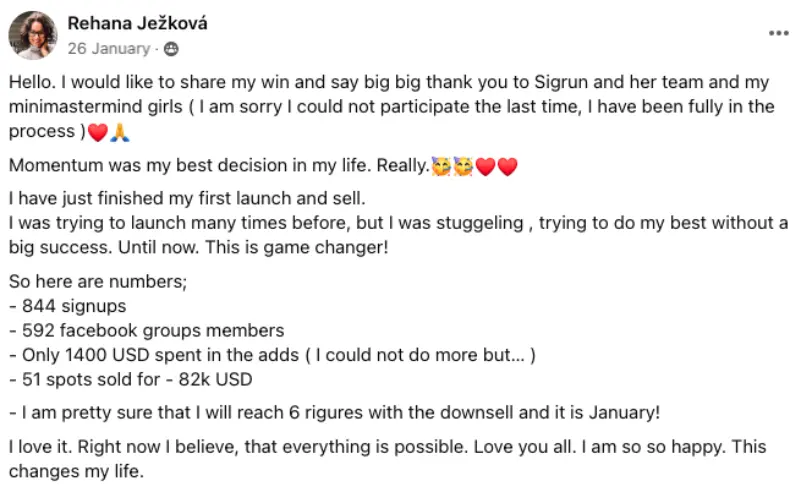Click the first party-face emoji after "Really."

pos(439,168)
